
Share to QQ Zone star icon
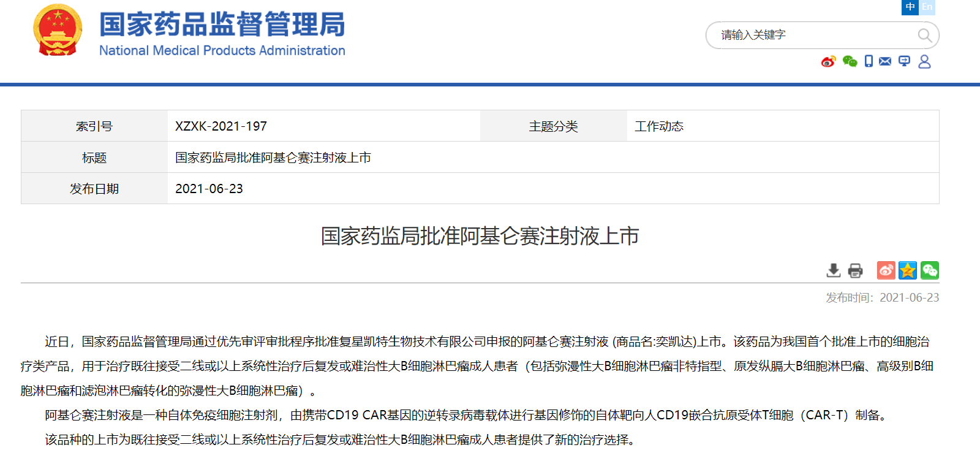pyautogui.click(x=908, y=270)
